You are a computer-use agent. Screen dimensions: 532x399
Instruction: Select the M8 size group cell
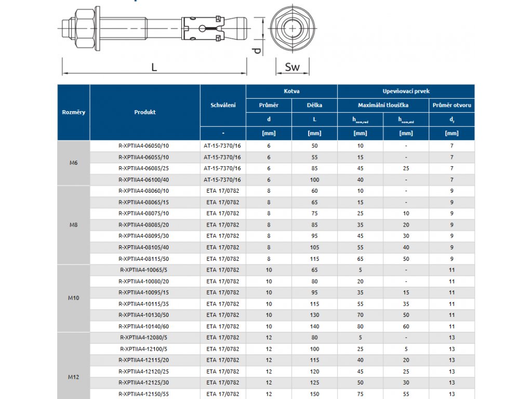pos(73,225)
